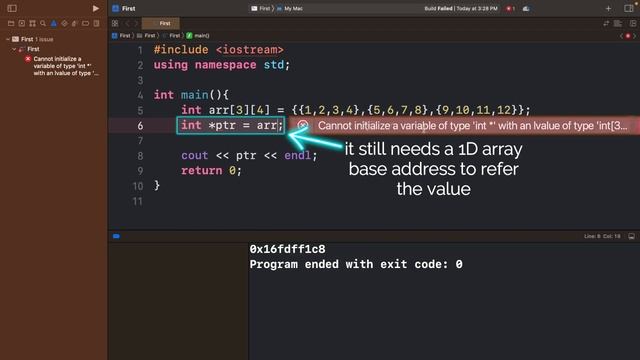The height and width of the screenshot is (360, 640).
Task: Open the editor options lines menu
Action: pyautogui.click(x=618, y=24)
